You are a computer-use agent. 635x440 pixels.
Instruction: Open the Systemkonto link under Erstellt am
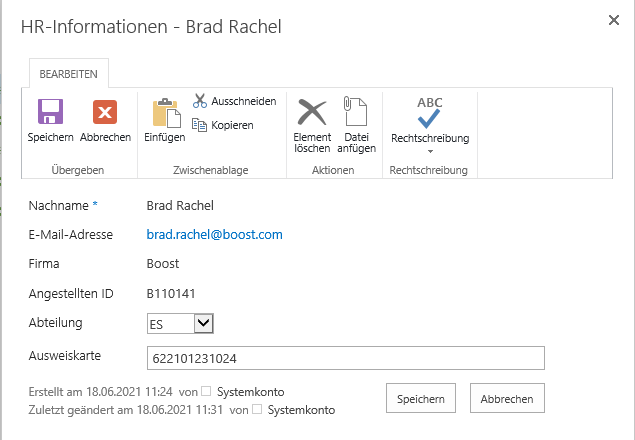[250, 392]
